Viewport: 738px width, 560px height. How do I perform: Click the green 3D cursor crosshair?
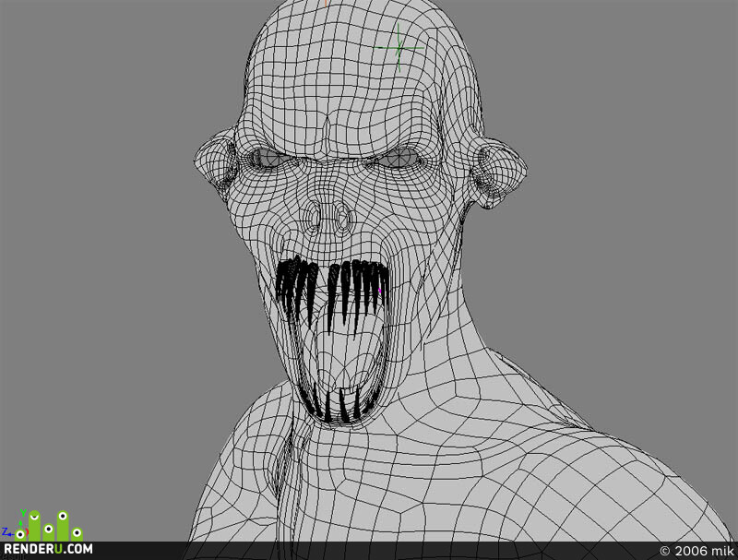399,48
